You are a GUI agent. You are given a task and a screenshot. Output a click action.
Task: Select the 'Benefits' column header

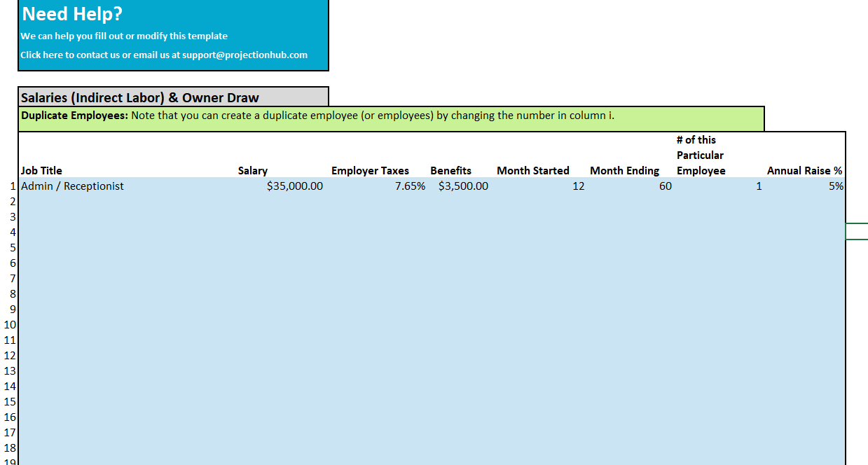pyautogui.click(x=450, y=170)
